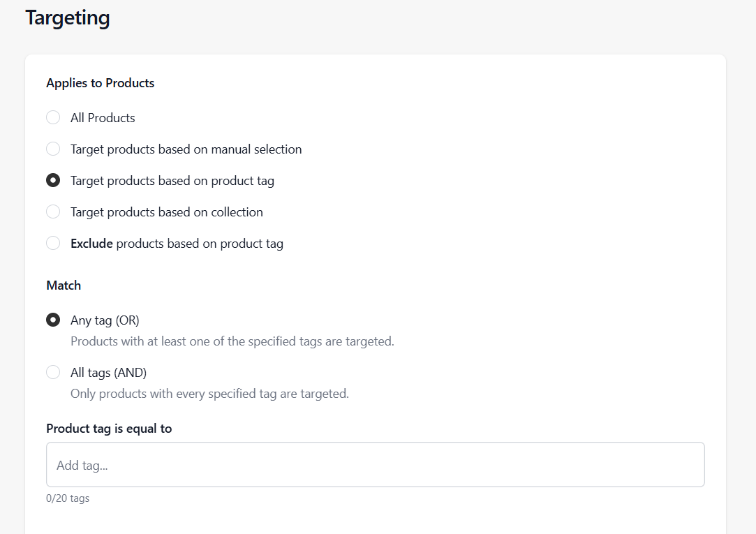Select the product tag radio circle
The image size is (756, 534).
[x=53, y=180]
